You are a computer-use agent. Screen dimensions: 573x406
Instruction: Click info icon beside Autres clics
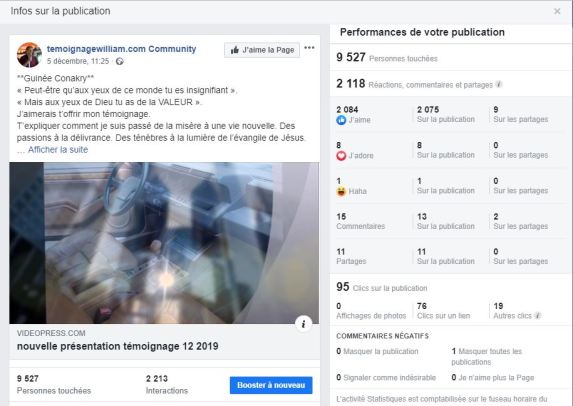pos(537,316)
